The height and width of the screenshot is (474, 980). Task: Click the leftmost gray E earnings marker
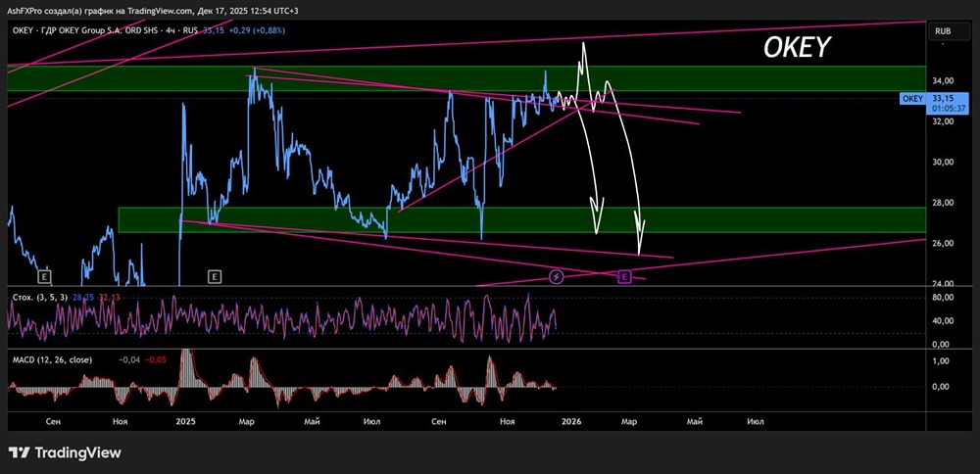pos(44,275)
